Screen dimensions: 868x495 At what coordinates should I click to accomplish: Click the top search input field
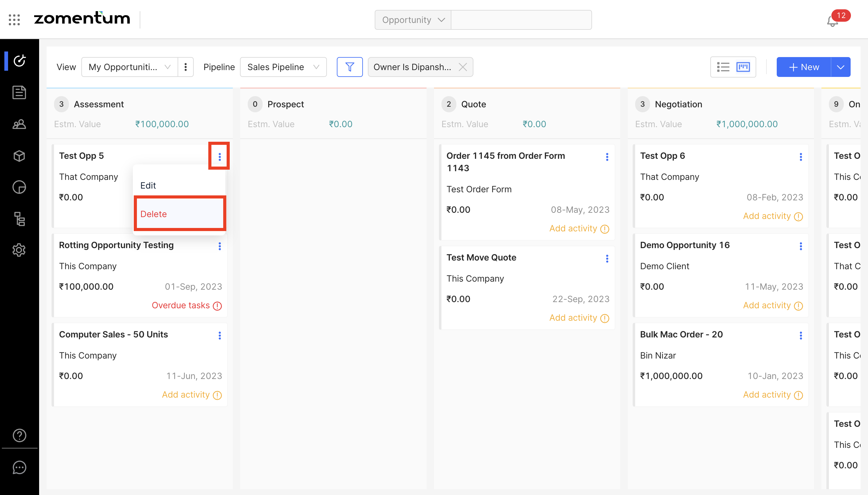click(521, 20)
